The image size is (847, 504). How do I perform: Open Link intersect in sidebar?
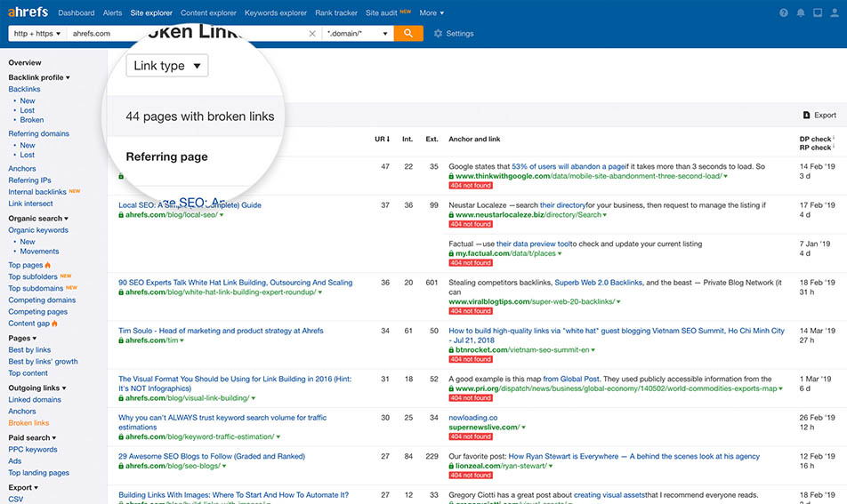[30, 204]
